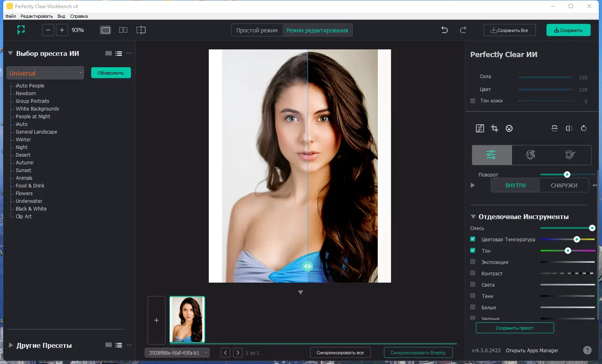Click the Смесь slider handle
The image size is (602, 364).
tap(592, 228)
